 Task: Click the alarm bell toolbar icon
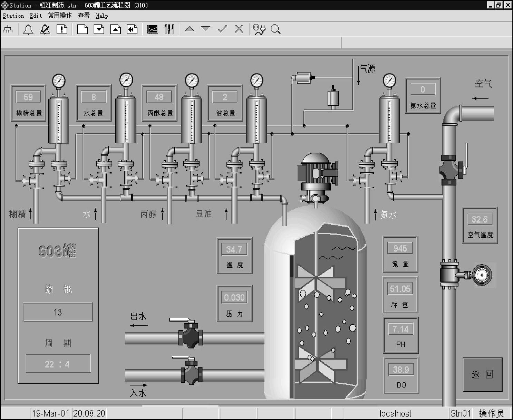[28, 30]
